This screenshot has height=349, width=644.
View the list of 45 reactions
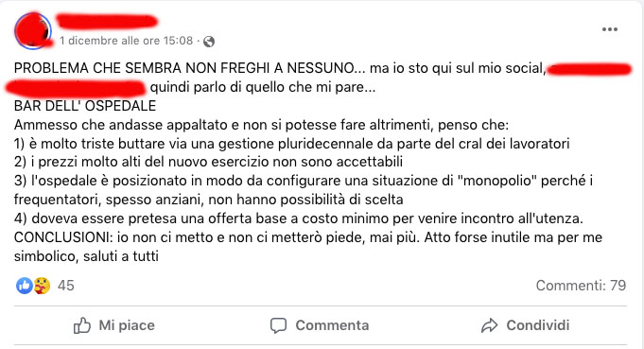[65, 286]
